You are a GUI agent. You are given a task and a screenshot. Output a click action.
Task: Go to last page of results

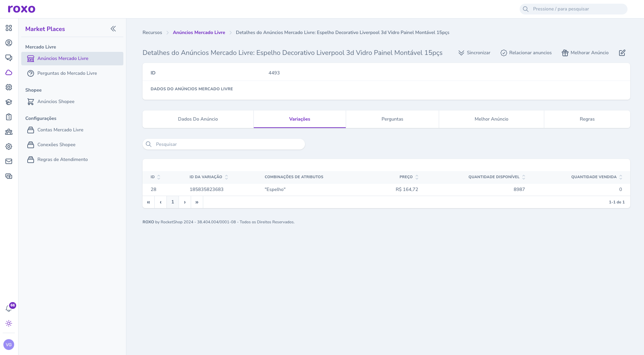197,202
